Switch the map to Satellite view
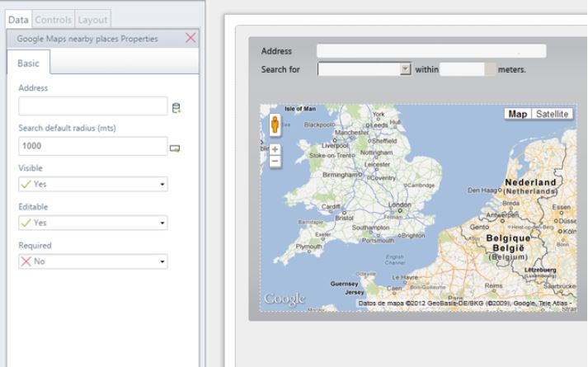 tap(552, 114)
